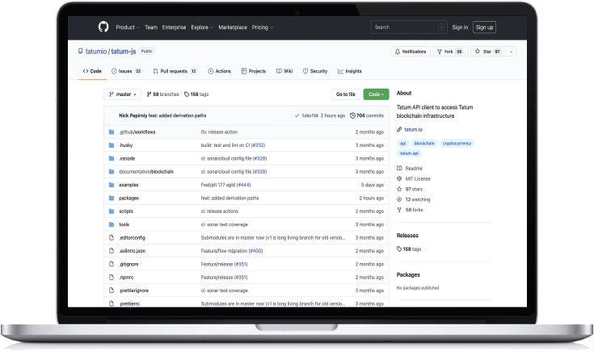Expand the Explore menu
This screenshot has width=594, height=364.
click(202, 27)
